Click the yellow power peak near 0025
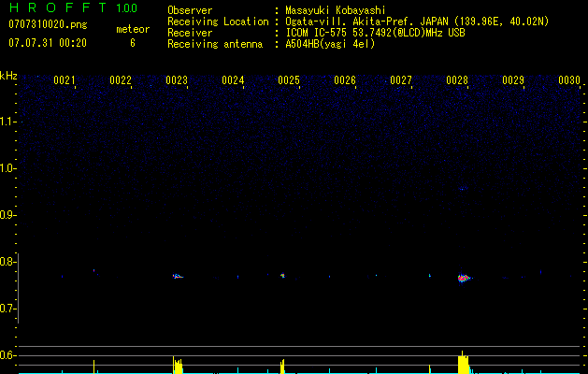Viewport: 588px width, 374px height. [x=282, y=367]
